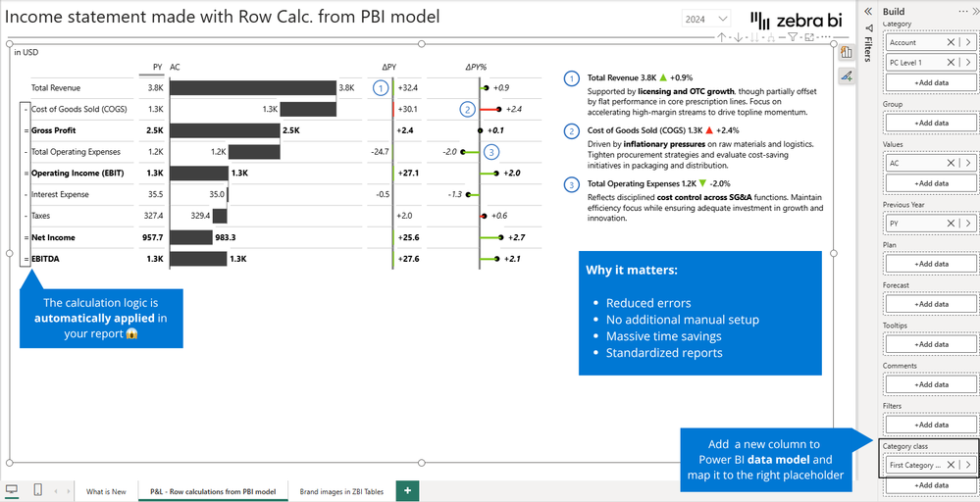Image resolution: width=980 pixels, height=502 pixels.
Task: Click the AC column header
Action: 175,67
